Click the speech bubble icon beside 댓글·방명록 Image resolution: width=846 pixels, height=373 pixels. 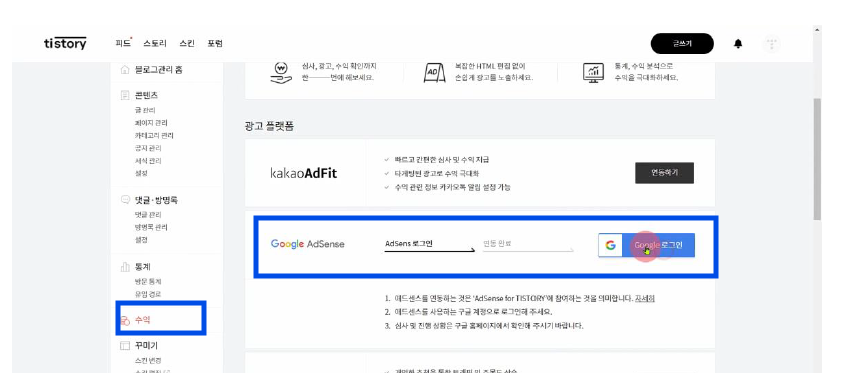[x=125, y=200]
